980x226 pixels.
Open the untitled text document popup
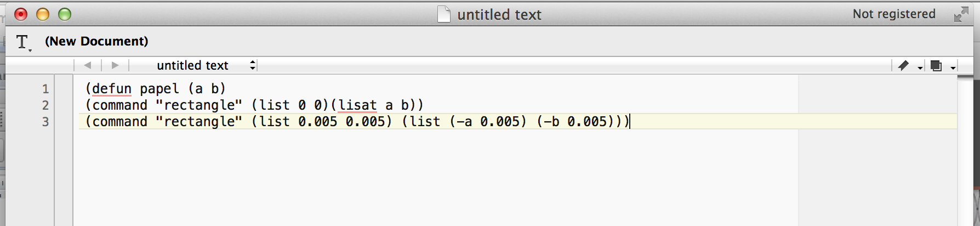point(206,65)
